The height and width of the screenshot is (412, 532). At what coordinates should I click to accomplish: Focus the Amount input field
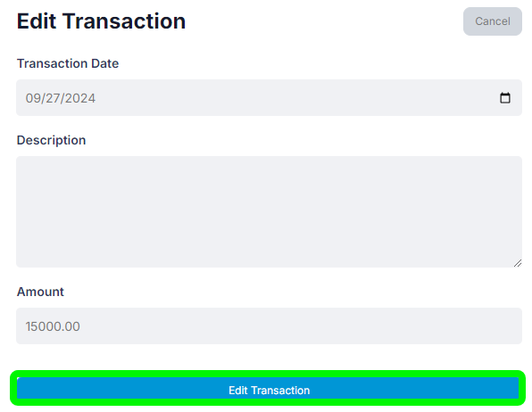269,325
